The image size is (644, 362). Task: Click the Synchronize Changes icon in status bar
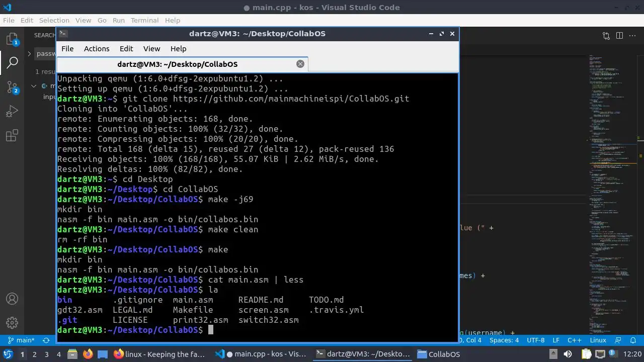click(46, 340)
